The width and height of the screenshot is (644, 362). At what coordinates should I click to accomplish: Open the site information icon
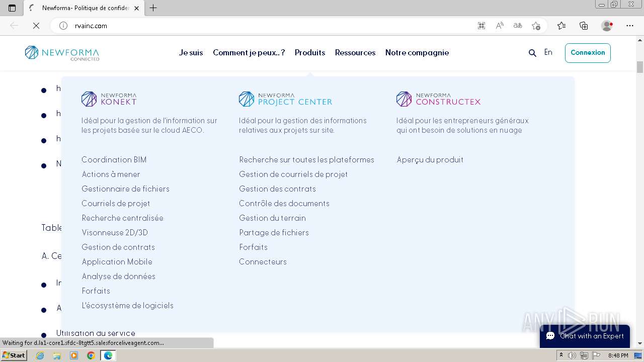63,26
